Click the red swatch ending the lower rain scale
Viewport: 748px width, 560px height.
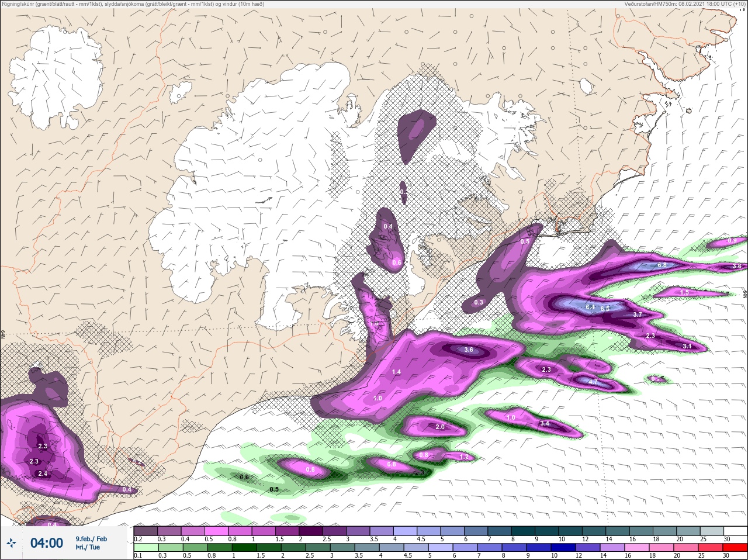pyautogui.click(x=735, y=548)
